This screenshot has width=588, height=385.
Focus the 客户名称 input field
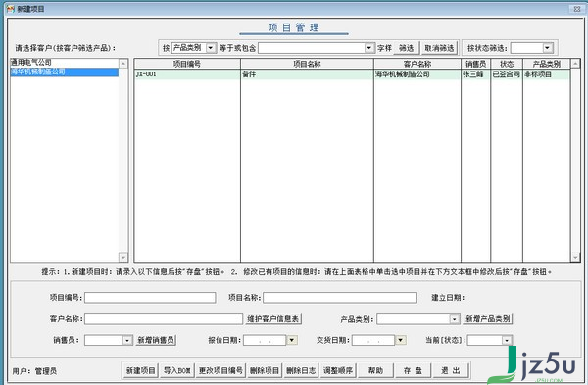pyautogui.click(x=164, y=319)
